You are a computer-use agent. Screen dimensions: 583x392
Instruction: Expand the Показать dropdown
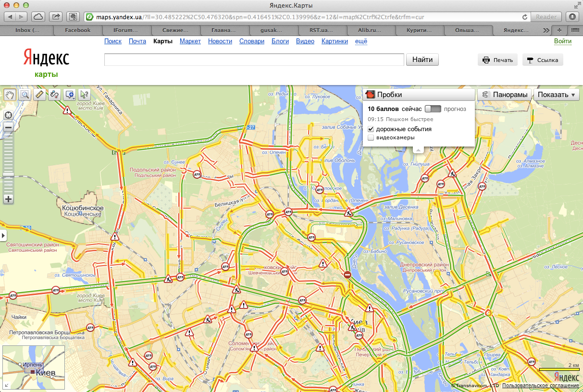(x=557, y=95)
